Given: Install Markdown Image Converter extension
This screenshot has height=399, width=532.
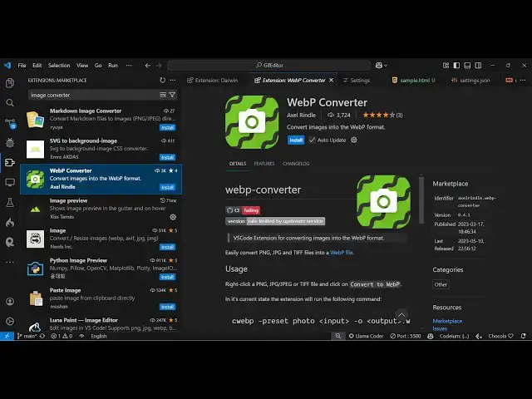Looking at the screenshot, I should pos(168,127).
